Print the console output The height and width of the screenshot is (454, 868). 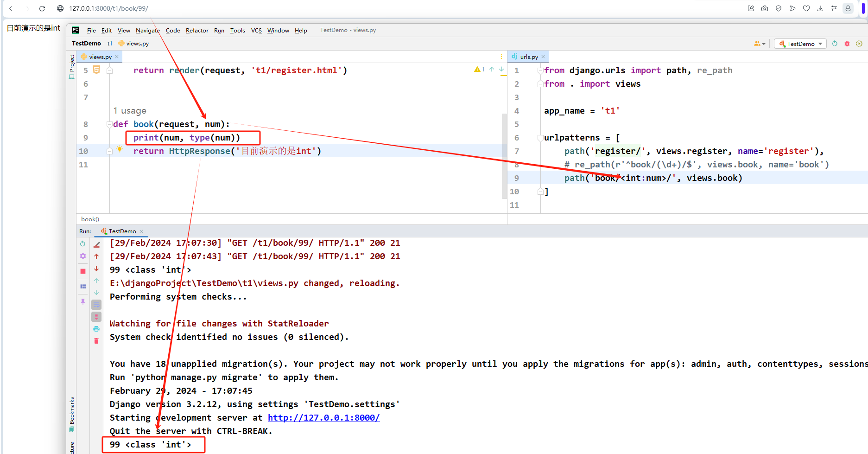point(96,329)
